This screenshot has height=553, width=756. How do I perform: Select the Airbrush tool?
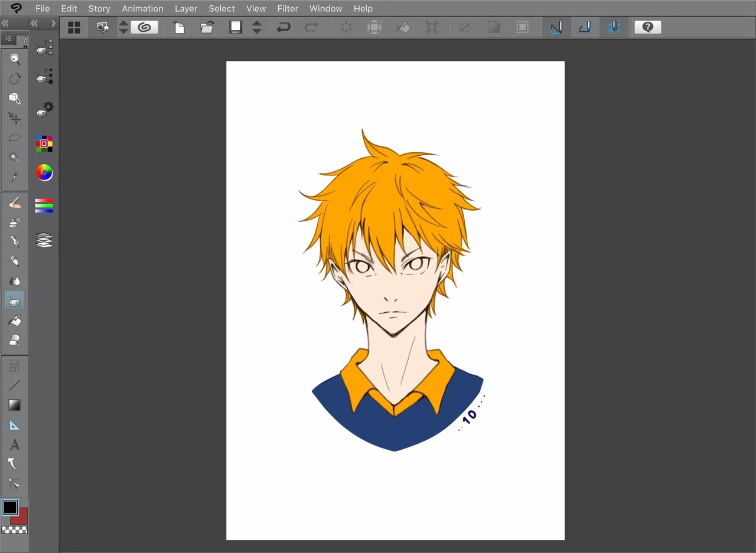coord(15,222)
